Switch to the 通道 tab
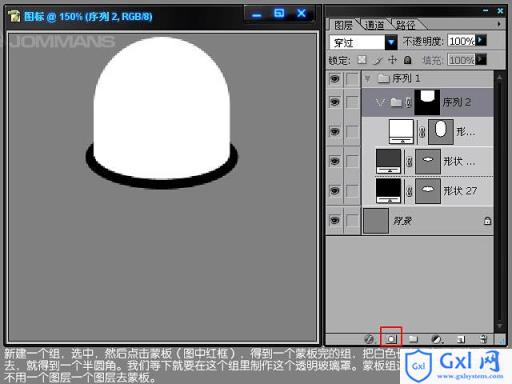This screenshot has height=384, width=512. click(374, 25)
